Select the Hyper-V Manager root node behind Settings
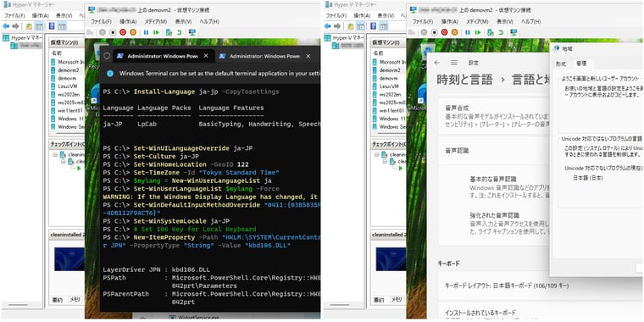644x322 pixels. 345,38
